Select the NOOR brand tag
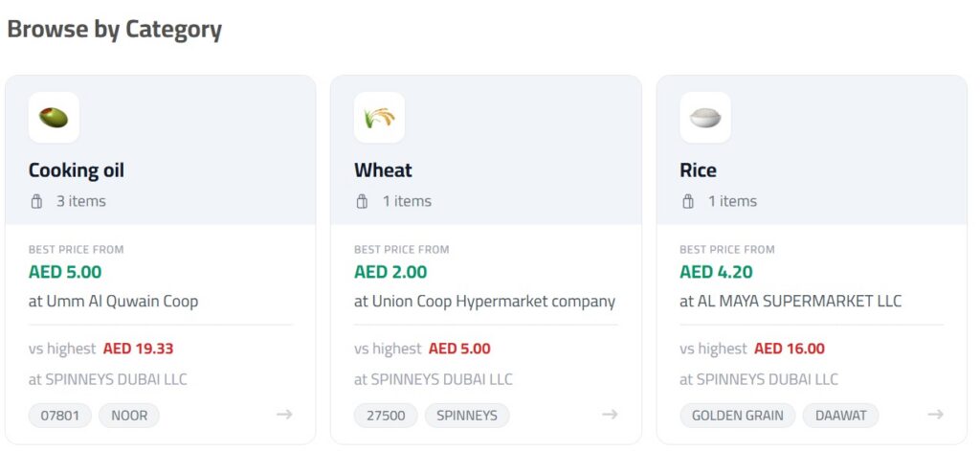Image resolution: width=980 pixels, height=451 pixels. click(129, 416)
